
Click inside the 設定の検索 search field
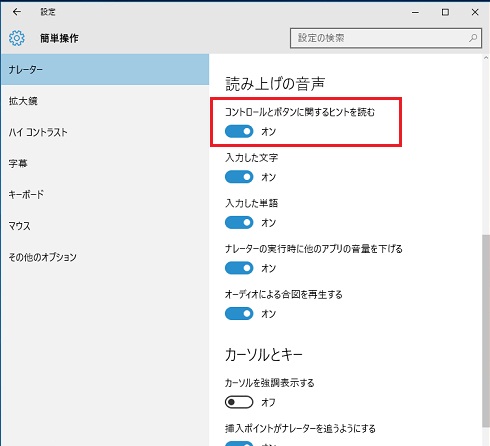(386, 38)
